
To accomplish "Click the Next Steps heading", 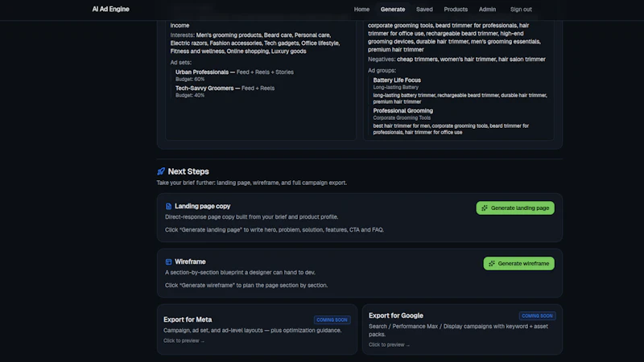I will click(x=188, y=171).
